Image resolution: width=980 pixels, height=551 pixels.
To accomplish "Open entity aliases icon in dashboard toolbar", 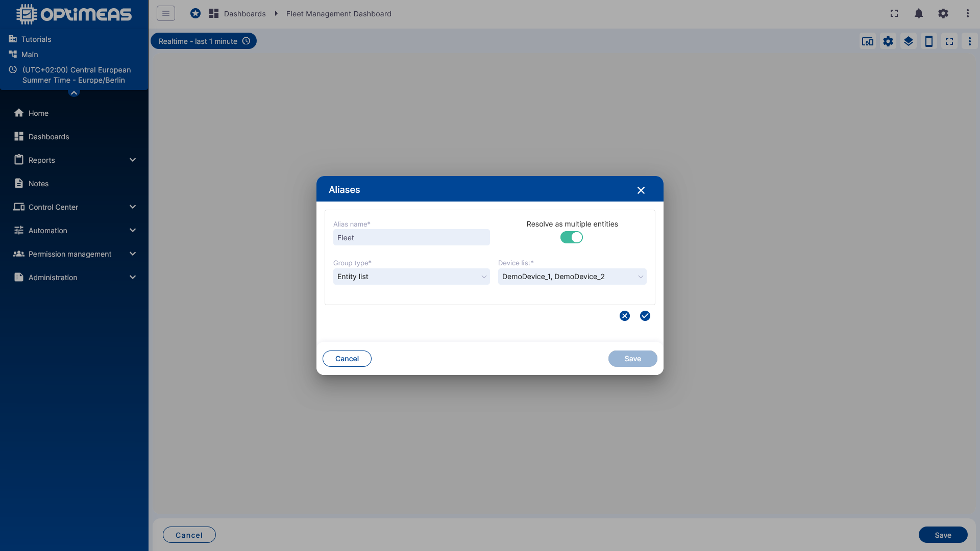I will (x=868, y=41).
